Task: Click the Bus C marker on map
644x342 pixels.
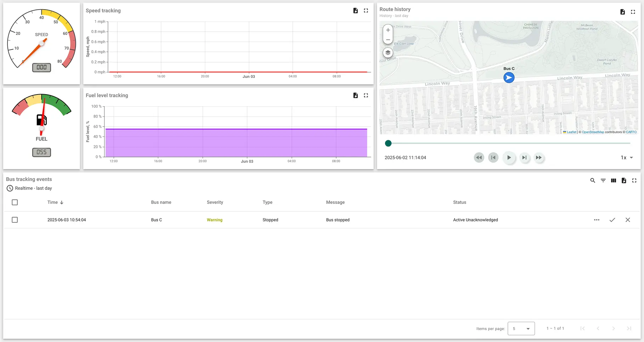Action: [x=509, y=78]
